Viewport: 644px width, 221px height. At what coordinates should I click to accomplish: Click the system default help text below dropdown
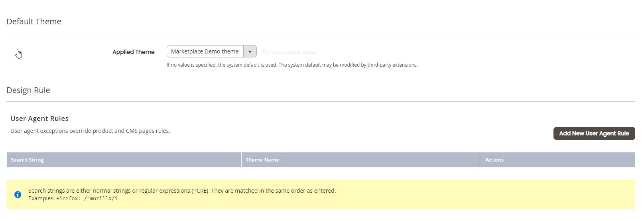(292, 65)
